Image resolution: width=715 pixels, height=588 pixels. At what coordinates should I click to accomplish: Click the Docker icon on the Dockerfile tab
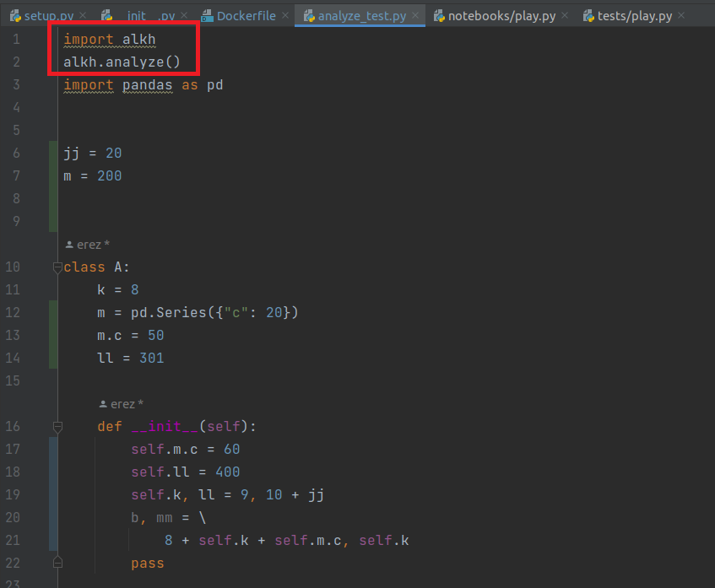pos(207,16)
